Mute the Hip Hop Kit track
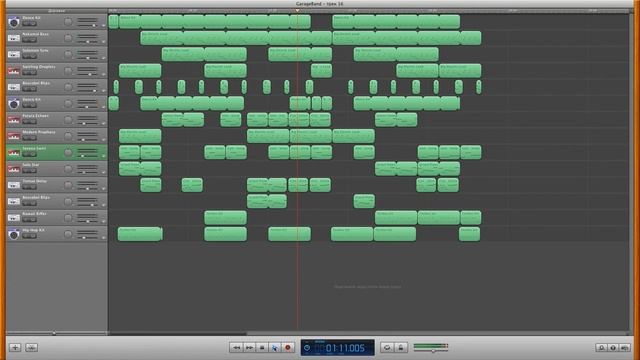This screenshot has height=360, width=640. [x=26, y=236]
